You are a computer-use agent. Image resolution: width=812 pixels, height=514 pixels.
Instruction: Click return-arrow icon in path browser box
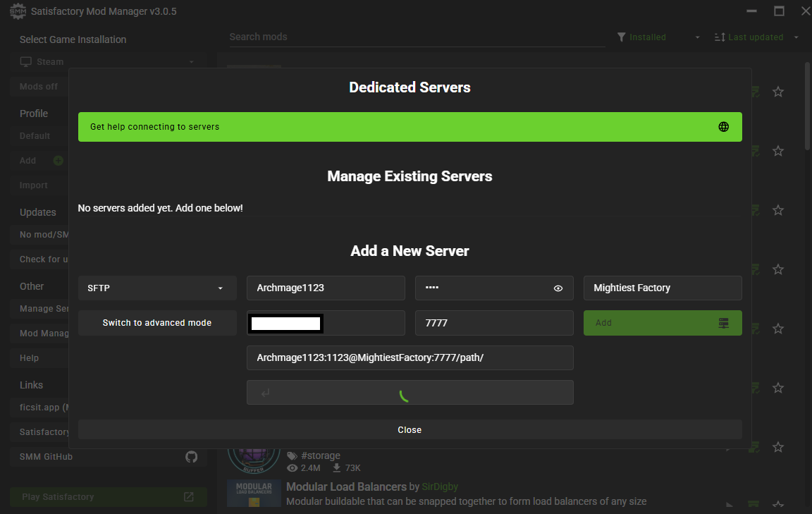(x=265, y=393)
